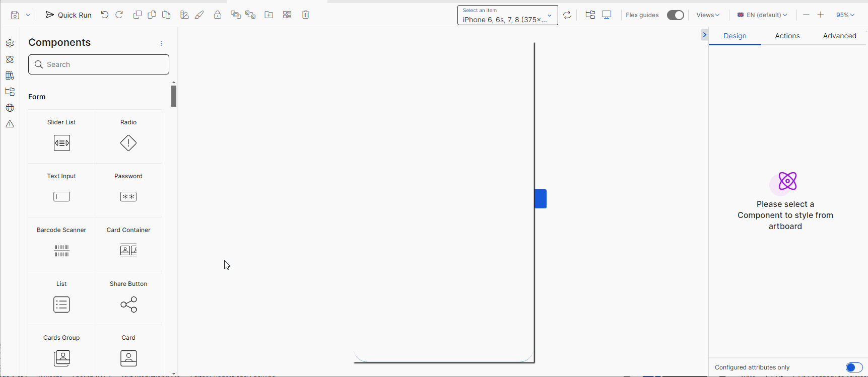Image resolution: width=868 pixels, height=377 pixels.
Task: Click the lock icon in toolbar
Action: [x=218, y=15]
